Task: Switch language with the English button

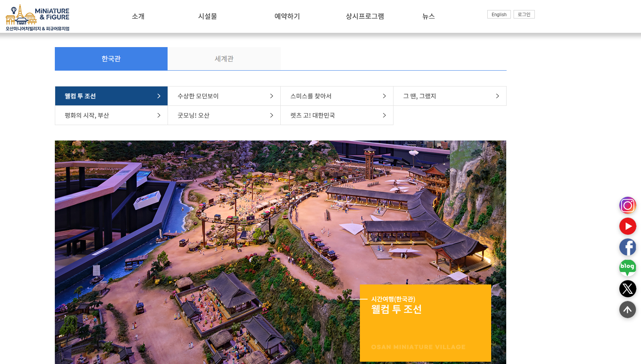Action: point(499,14)
